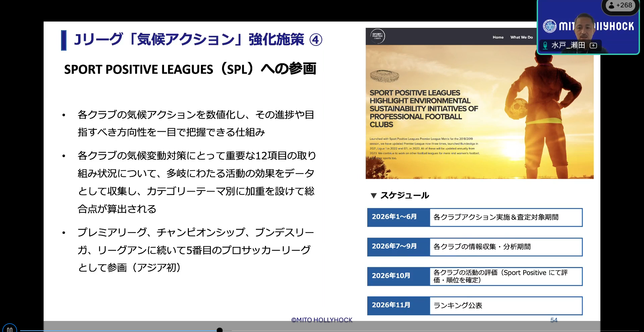Open the +268 participants count badge

pyautogui.click(x=621, y=5)
